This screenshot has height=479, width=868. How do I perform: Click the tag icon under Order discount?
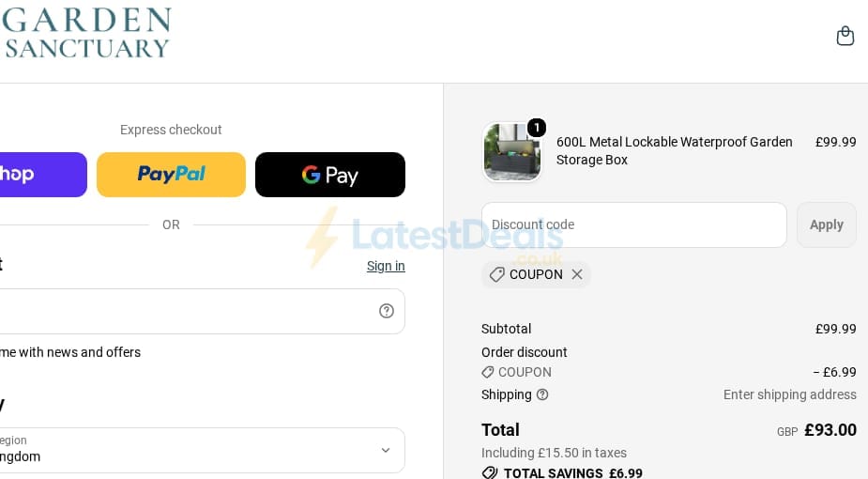(x=487, y=372)
